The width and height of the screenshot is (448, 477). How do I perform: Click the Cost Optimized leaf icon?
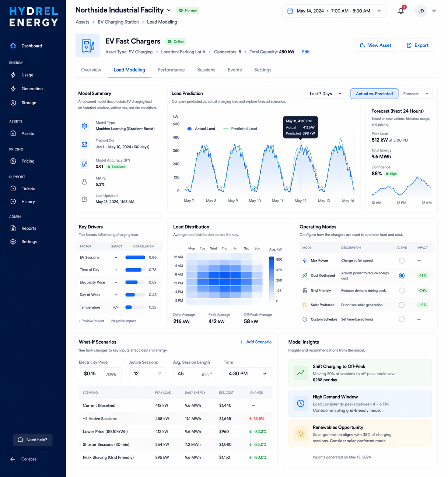305,275
